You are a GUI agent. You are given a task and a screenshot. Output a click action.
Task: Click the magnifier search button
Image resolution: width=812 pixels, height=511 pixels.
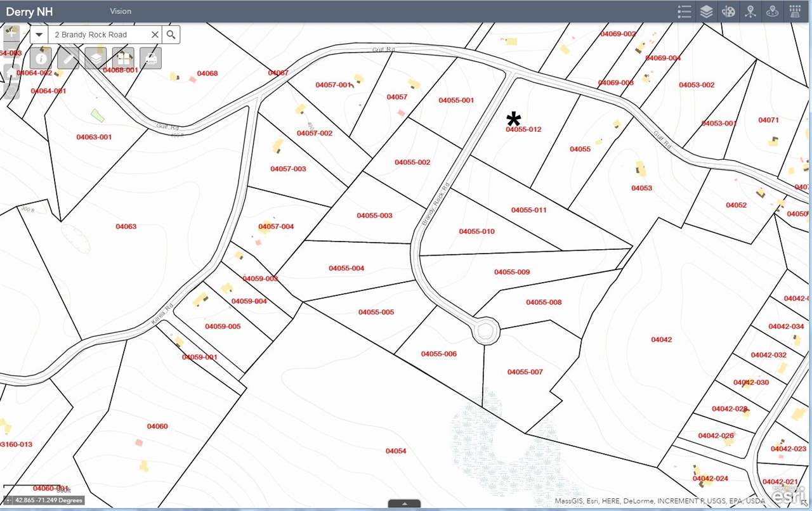(171, 34)
